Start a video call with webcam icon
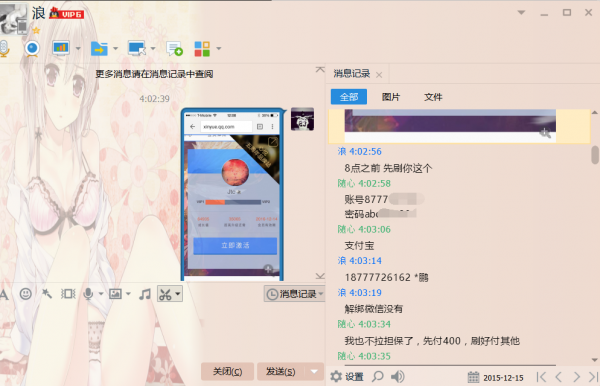The height and width of the screenshot is (386, 600). click(x=32, y=49)
